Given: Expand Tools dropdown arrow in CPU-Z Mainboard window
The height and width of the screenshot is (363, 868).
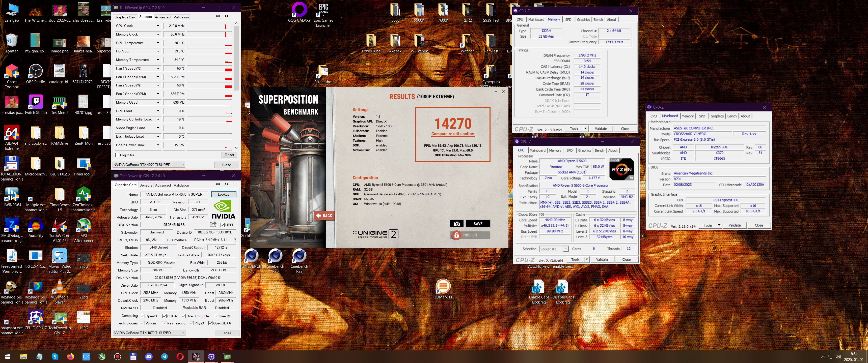Looking at the screenshot, I should click(719, 225).
